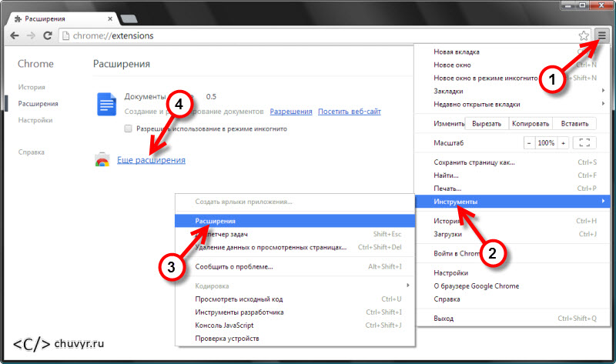Select Новое окно menu entry
This screenshot has height=364, width=616.
click(511, 65)
